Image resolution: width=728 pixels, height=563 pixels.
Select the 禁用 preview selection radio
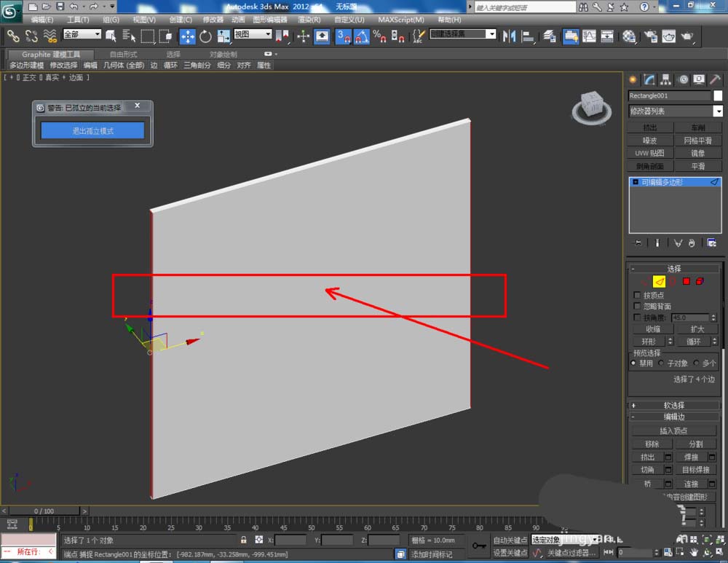(633, 363)
